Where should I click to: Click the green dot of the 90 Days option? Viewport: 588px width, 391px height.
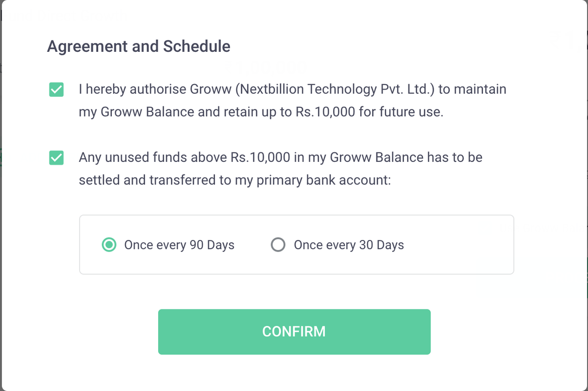pos(109,245)
